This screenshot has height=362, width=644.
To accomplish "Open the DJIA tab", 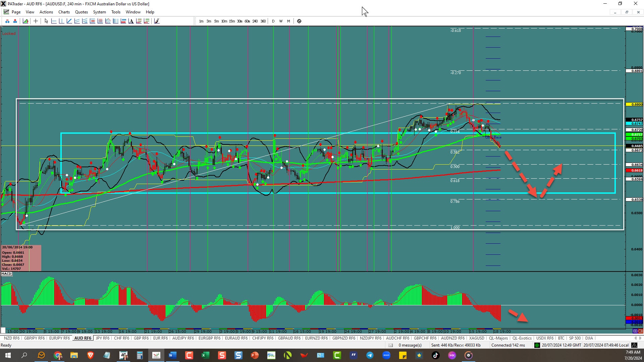I will point(589,338).
